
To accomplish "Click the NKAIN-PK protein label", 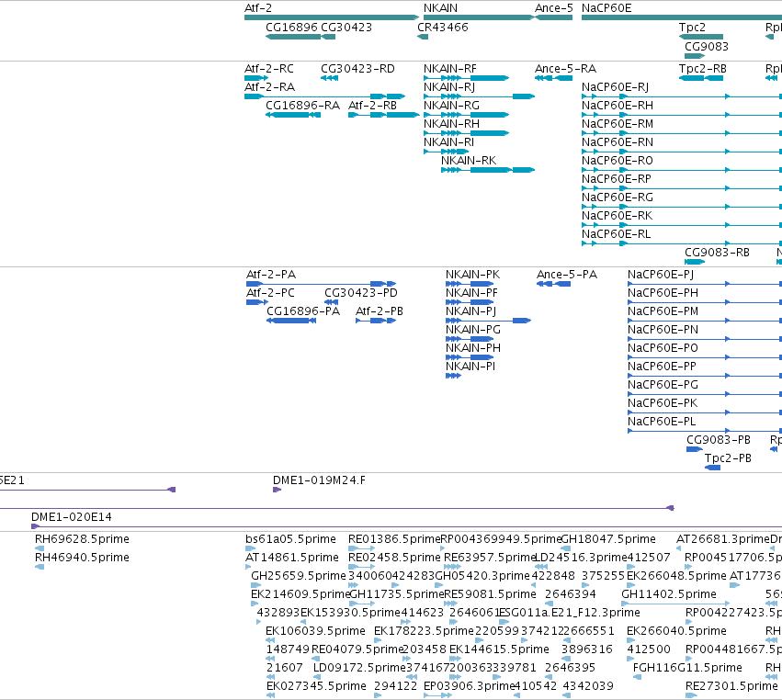I will click(x=473, y=275).
